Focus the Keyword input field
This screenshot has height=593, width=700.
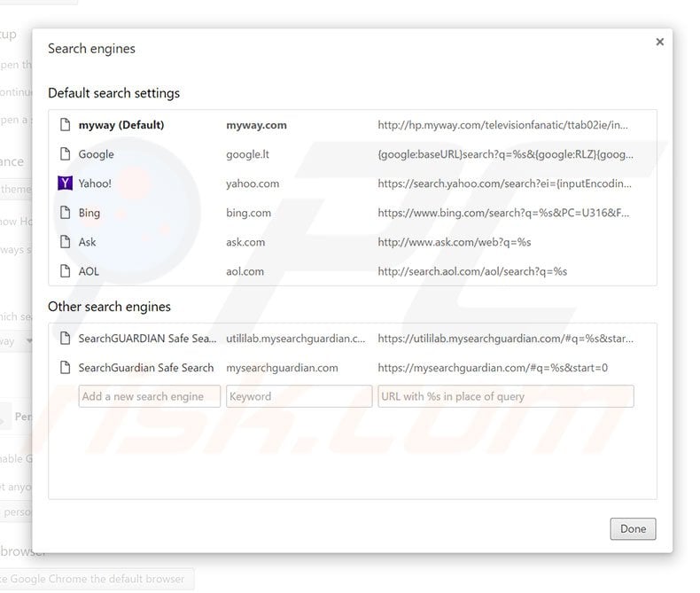point(299,396)
